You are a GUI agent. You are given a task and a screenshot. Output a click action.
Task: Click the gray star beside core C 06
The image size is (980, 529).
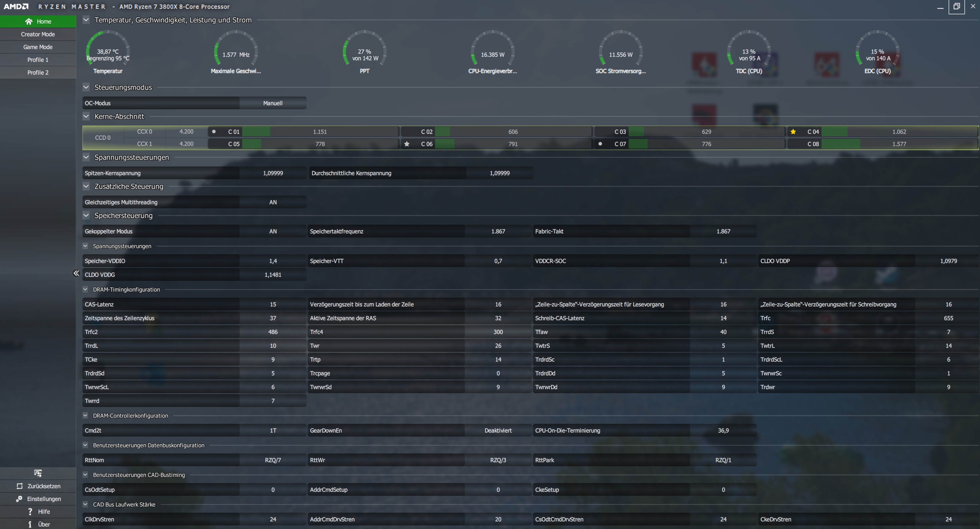point(407,144)
